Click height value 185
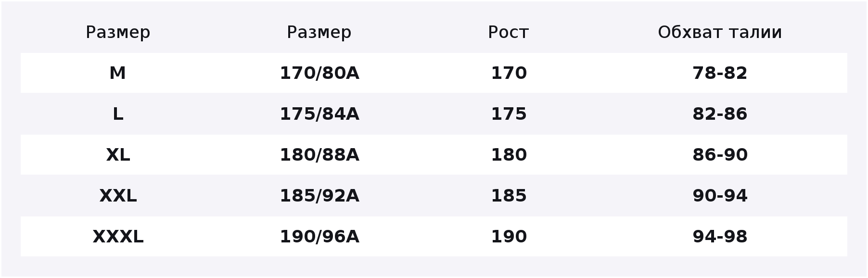This screenshot has width=868, height=278. [x=509, y=196]
